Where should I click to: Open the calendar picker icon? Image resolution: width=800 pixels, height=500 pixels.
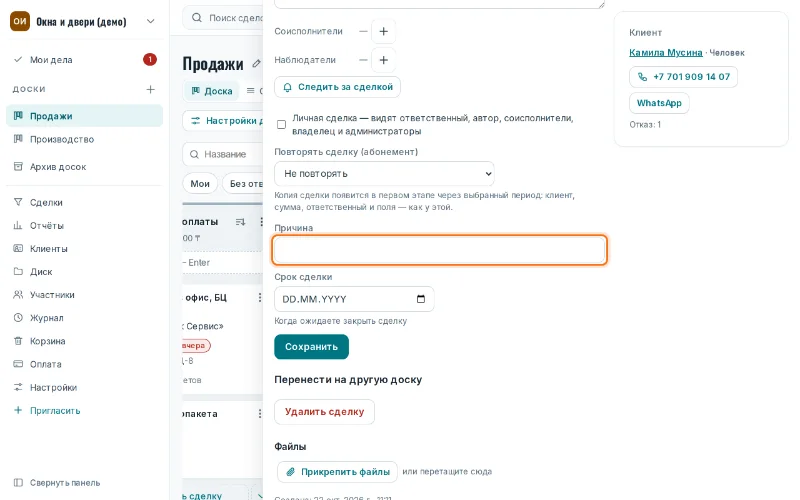[421, 299]
